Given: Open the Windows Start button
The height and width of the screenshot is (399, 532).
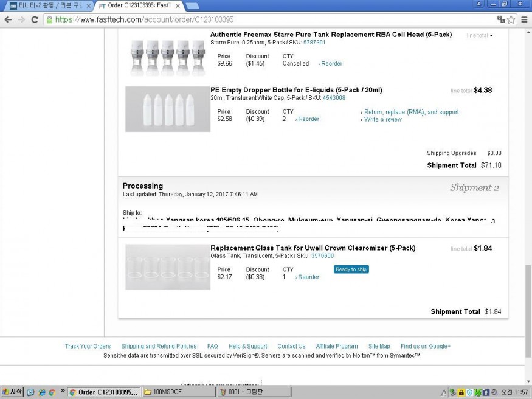Looking at the screenshot, I should tap(12, 392).
